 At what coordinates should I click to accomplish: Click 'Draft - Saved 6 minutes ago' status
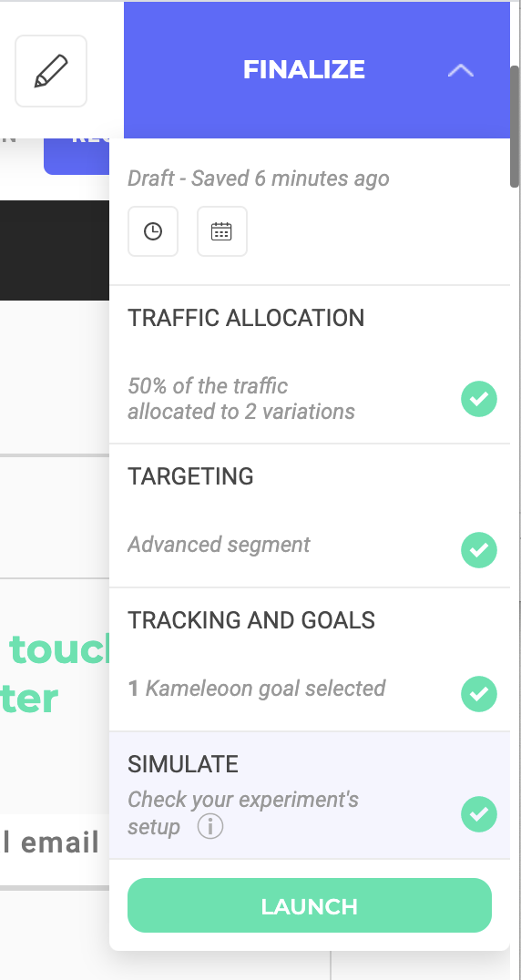tap(259, 179)
